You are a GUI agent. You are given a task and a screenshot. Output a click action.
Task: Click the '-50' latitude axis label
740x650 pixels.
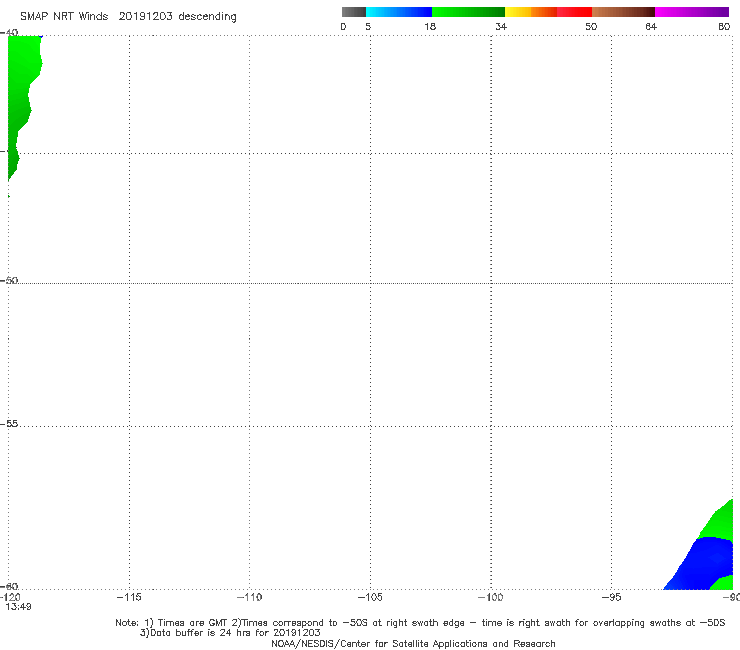[x=9, y=280]
